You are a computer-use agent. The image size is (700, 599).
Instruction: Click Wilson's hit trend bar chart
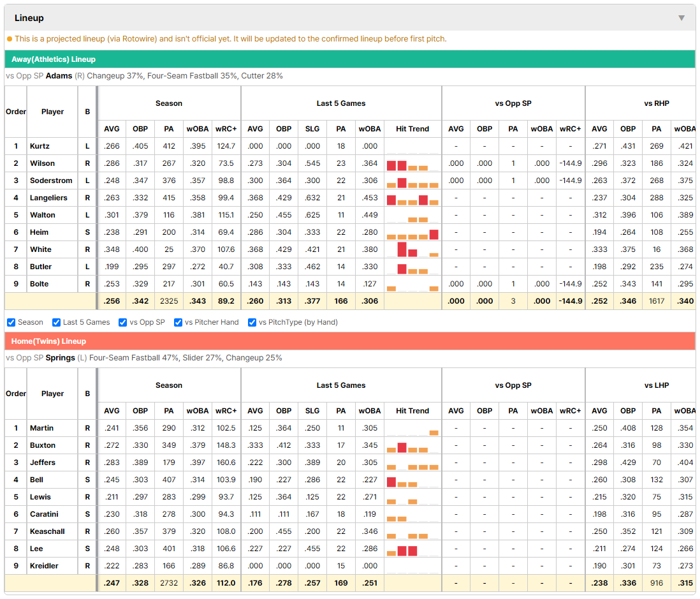point(412,163)
